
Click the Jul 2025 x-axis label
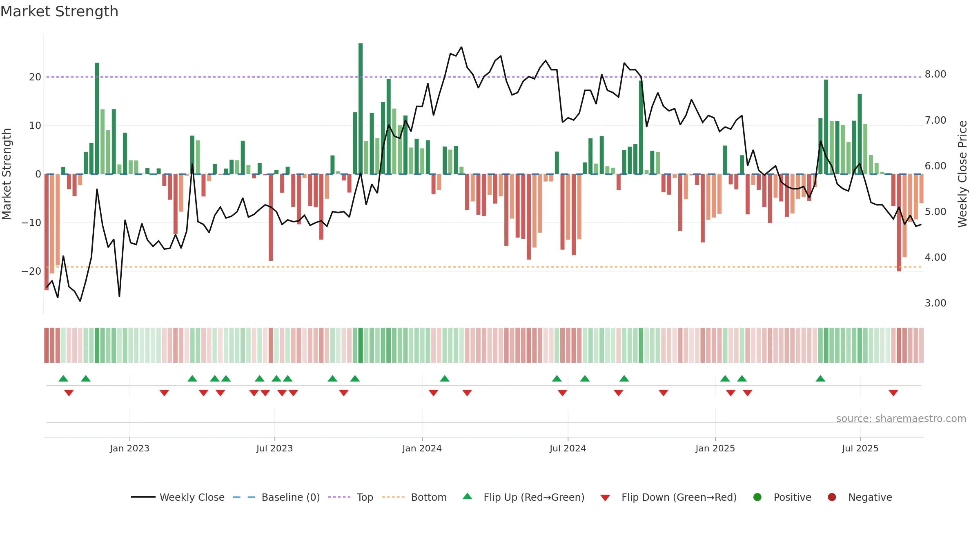point(860,448)
